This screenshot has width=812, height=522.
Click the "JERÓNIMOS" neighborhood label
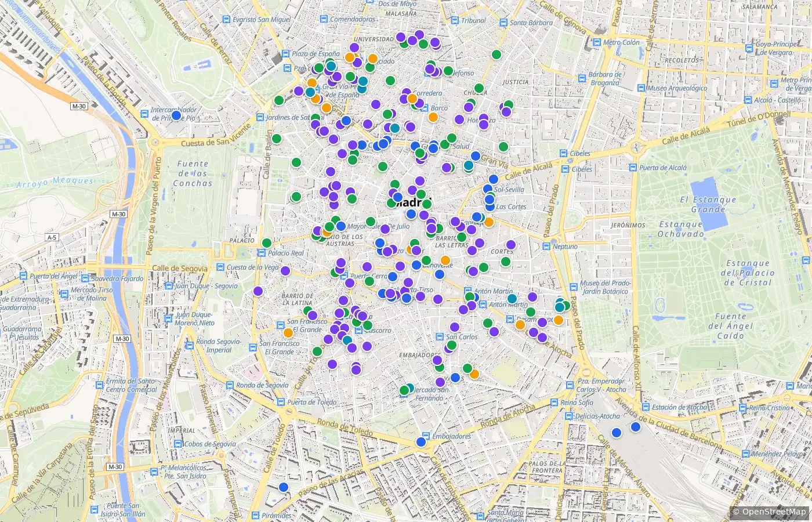628,225
